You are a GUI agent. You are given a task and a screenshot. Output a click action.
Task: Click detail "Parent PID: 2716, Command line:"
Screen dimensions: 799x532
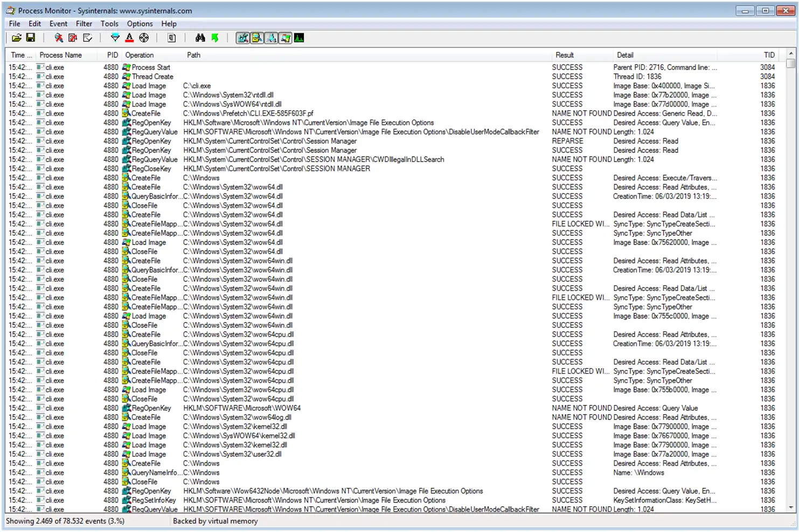click(665, 67)
